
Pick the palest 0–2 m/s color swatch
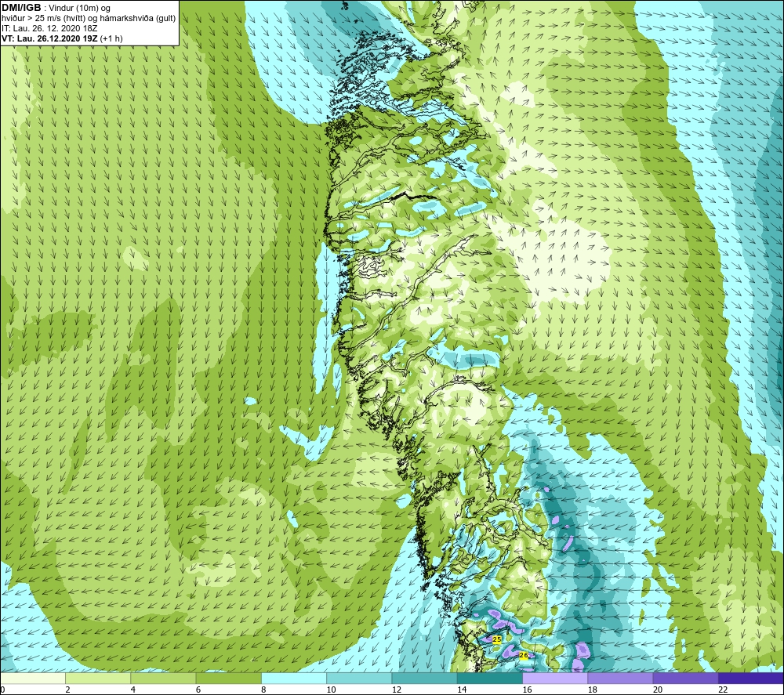[x=32, y=679]
